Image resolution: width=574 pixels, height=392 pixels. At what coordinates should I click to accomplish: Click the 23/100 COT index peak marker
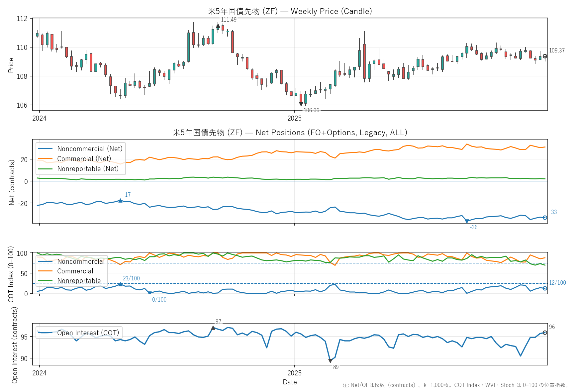point(120,284)
